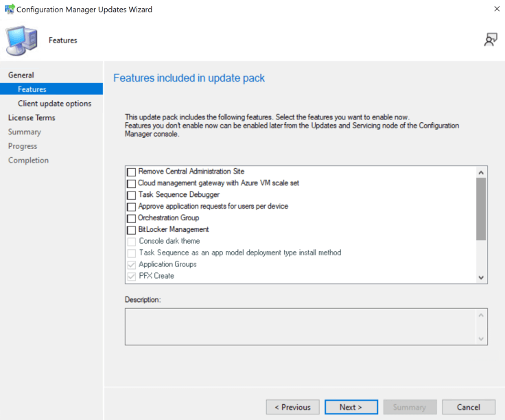Select General in the wizard navigation
The image size is (505, 420).
pyautogui.click(x=21, y=75)
